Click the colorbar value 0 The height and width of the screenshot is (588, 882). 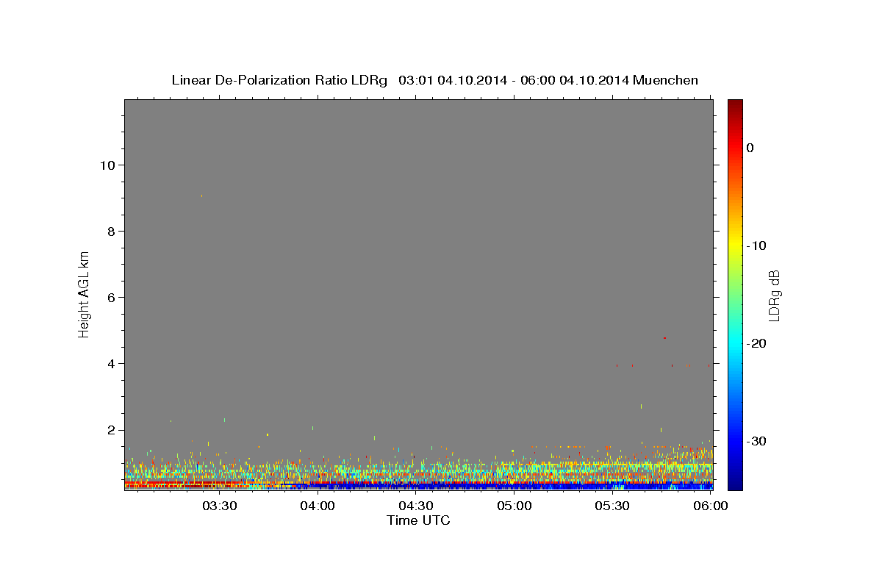click(750, 148)
